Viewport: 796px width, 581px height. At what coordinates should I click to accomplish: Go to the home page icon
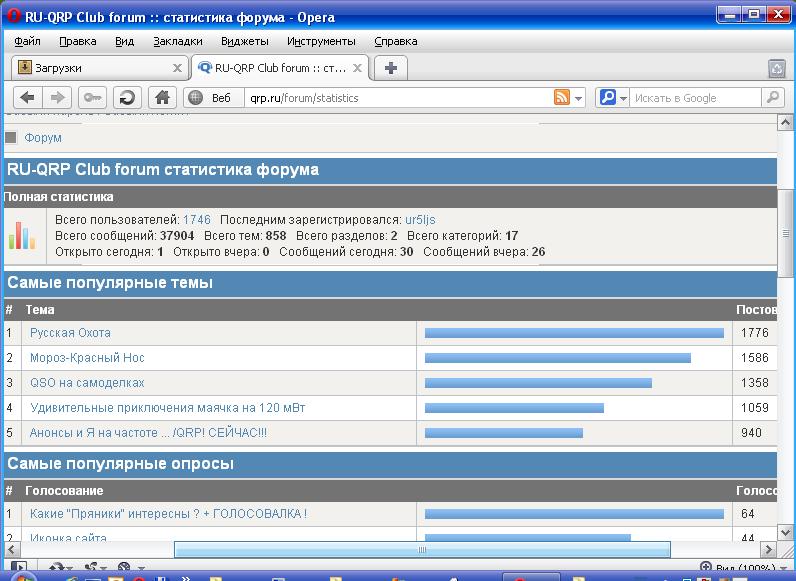tap(162, 98)
